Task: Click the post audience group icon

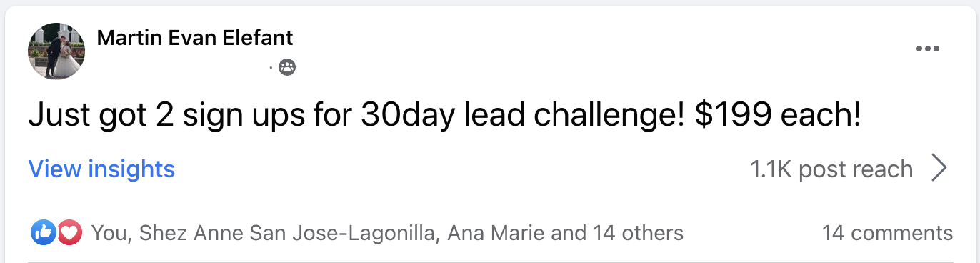Action: point(287,68)
